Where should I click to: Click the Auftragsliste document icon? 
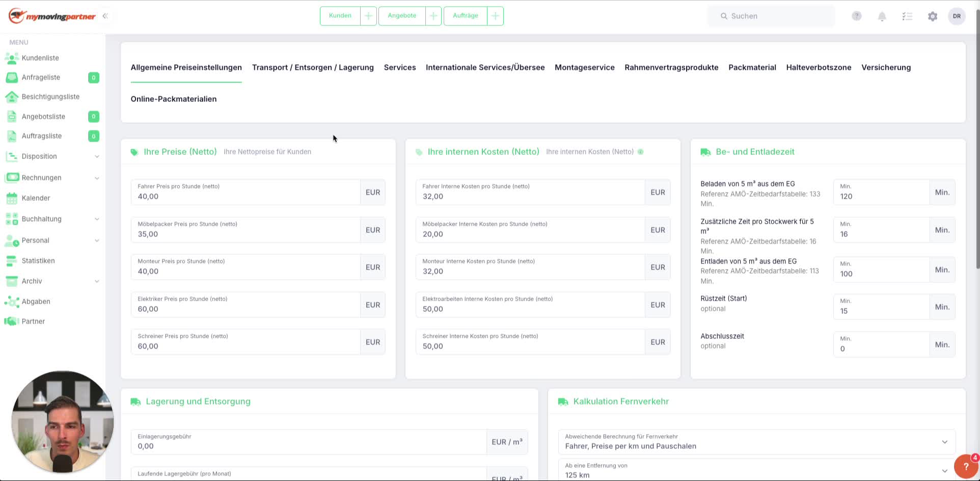(x=11, y=136)
